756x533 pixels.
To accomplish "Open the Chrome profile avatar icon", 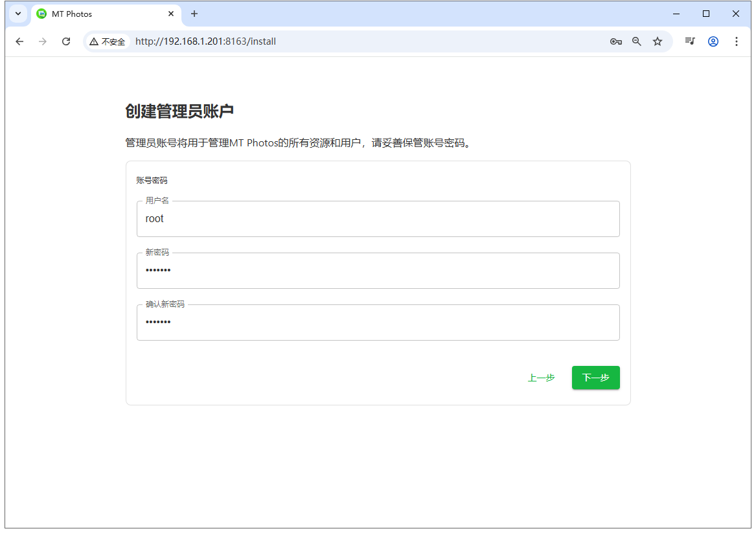I will tap(713, 41).
